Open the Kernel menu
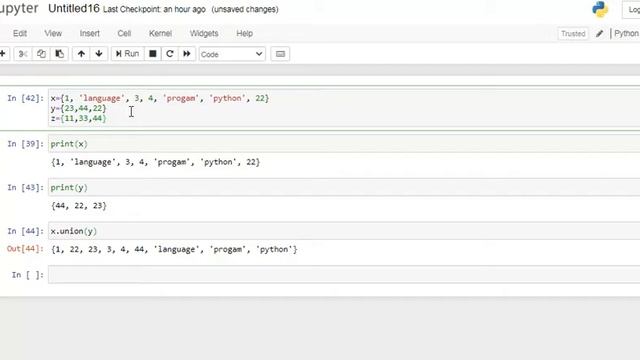Image resolution: width=640 pixels, height=360 pixels. pos(160,33)
